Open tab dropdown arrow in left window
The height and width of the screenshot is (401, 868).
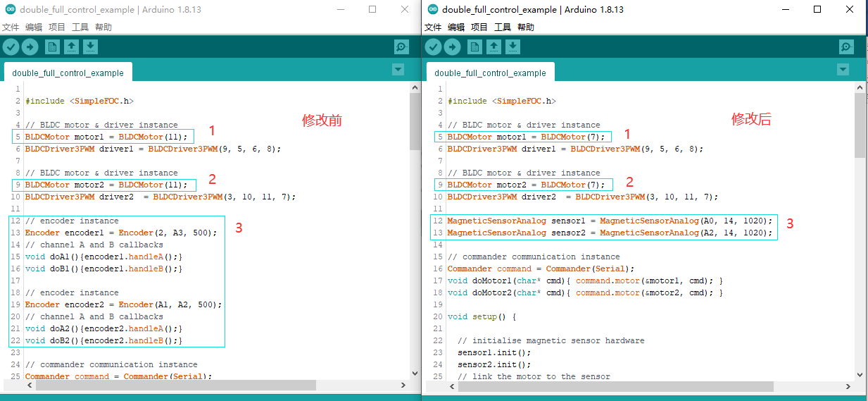point(398,70)
